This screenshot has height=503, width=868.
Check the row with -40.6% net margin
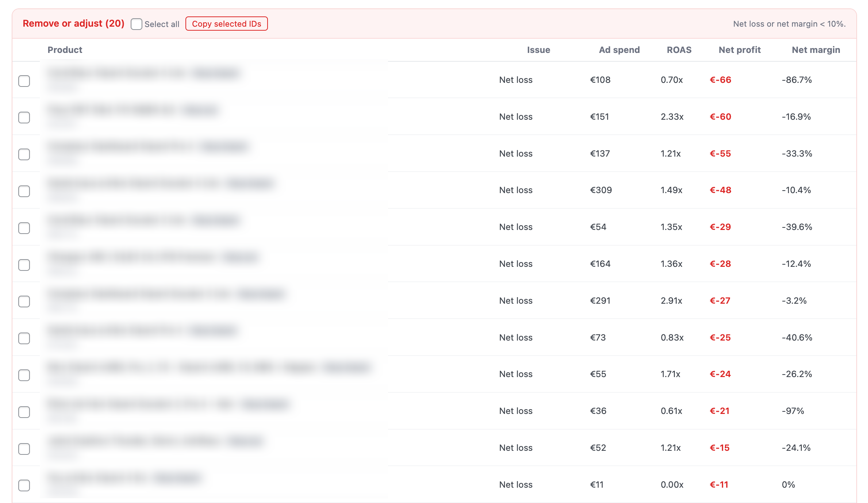click(24, 338)
